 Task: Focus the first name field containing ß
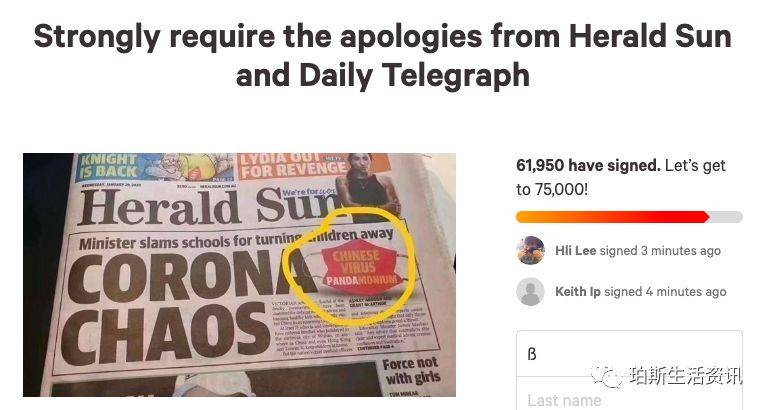(629, 354)
